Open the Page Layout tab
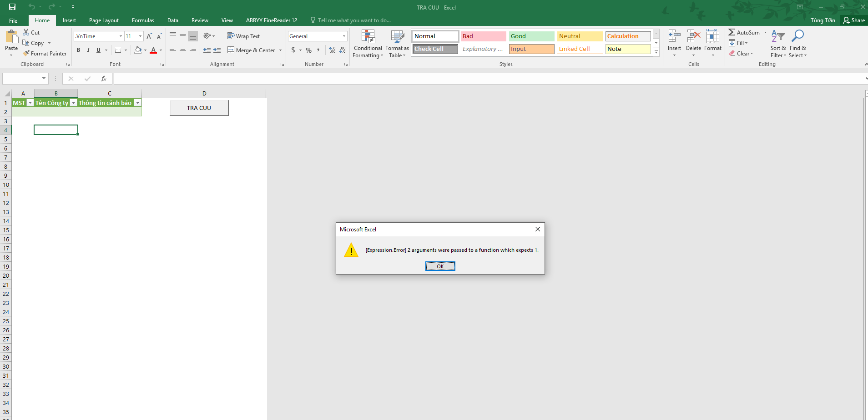Screen dimensions: 868x420 pyautogui.click(x=104, y=20)
